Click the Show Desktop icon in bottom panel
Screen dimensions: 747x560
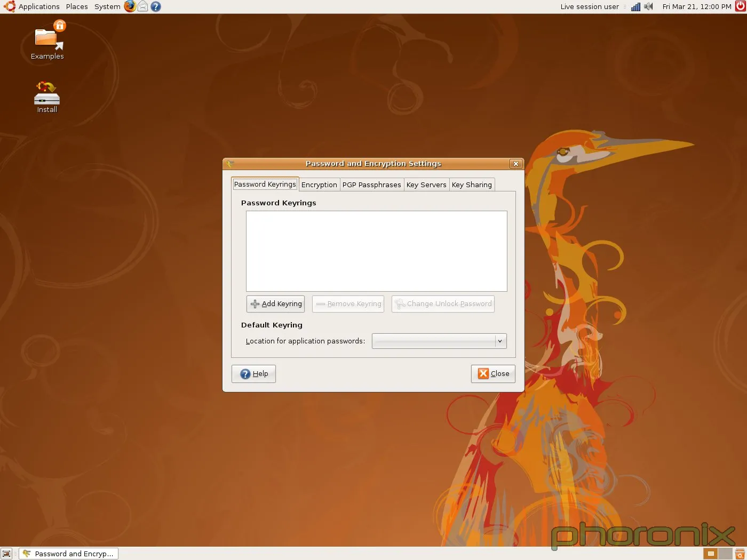click(x=6, y=554)
